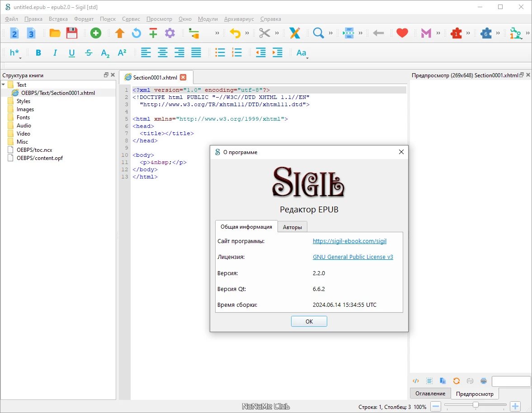532x413 pixels.
Task: Click the Bold formatting icon
Action: click(38, 52)
